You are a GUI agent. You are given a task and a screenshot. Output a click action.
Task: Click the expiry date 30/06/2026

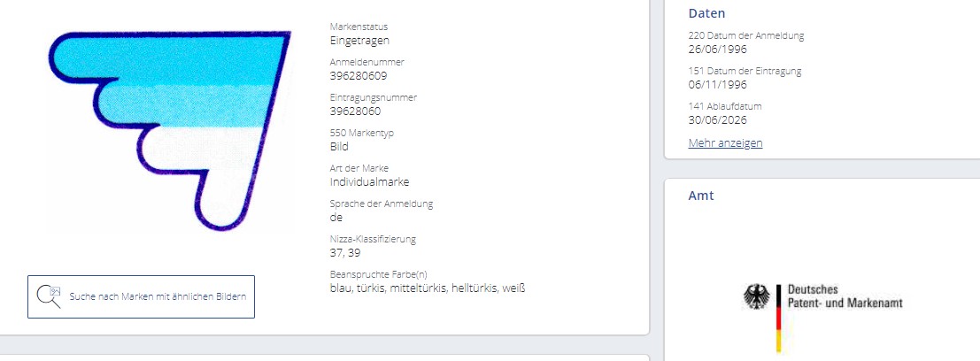pos(718,120)
